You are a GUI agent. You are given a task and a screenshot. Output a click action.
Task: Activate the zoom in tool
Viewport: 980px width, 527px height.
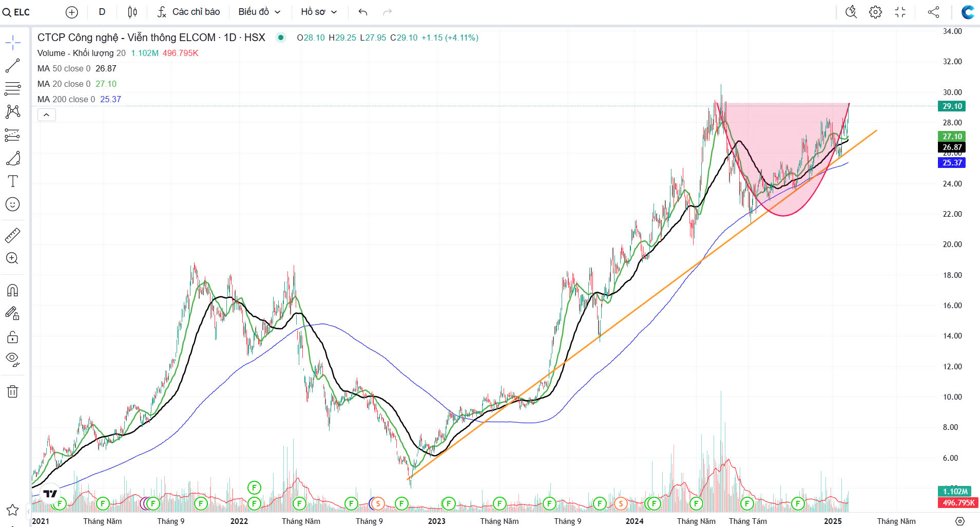(13, 258)
